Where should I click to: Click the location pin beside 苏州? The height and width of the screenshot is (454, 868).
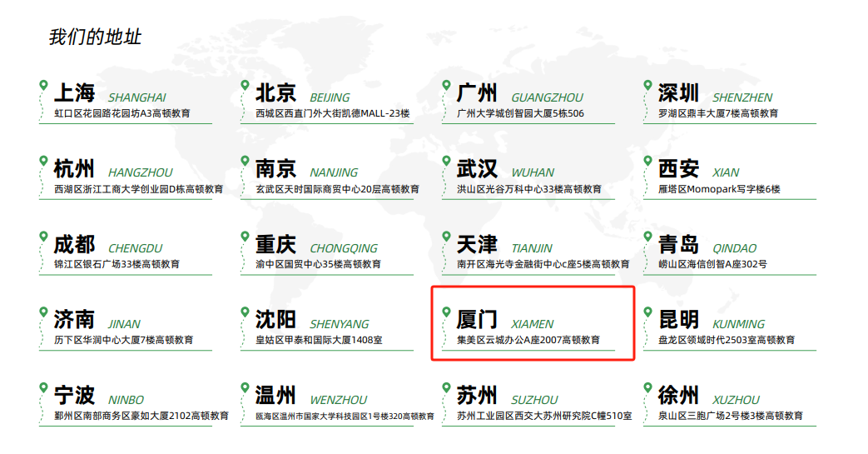(x=446, y=388)
